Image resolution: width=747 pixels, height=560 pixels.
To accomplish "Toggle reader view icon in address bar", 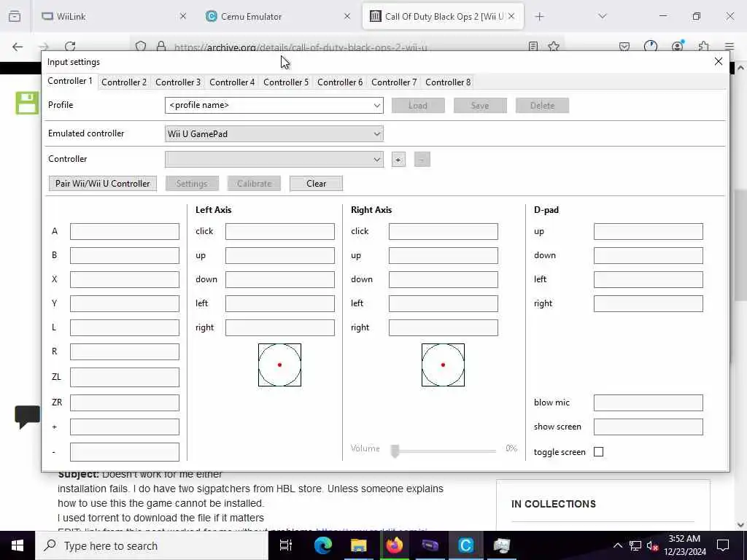I will 533,47.
